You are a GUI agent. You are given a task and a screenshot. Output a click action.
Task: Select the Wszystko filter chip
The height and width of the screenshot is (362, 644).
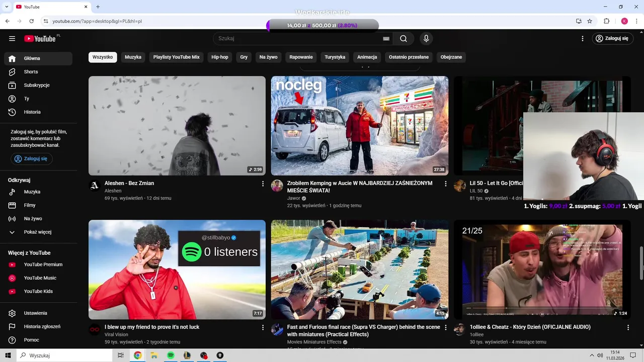pyautogui.click(x=103, y=57)
